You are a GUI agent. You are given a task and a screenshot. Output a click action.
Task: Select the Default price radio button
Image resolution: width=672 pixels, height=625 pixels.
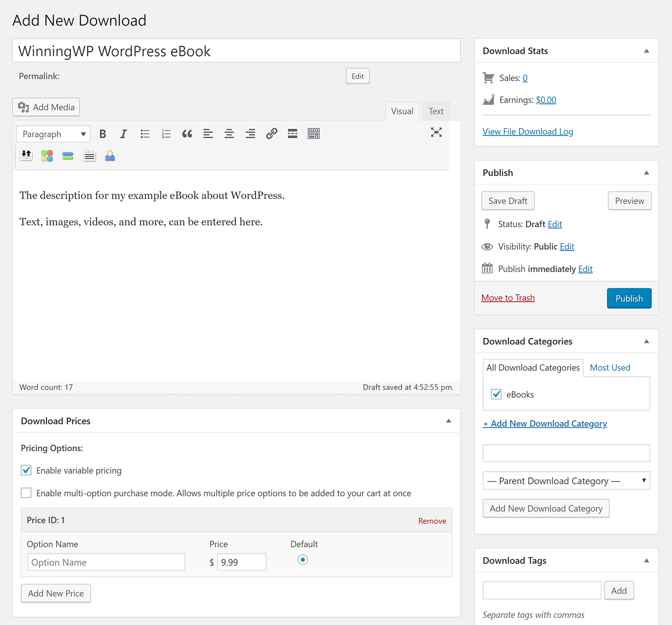[x=303, y=560]
